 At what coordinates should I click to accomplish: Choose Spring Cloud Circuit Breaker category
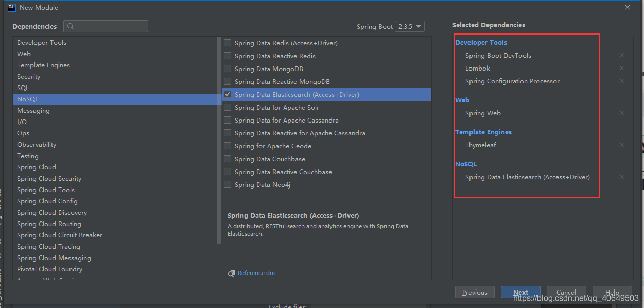(115, 235)
